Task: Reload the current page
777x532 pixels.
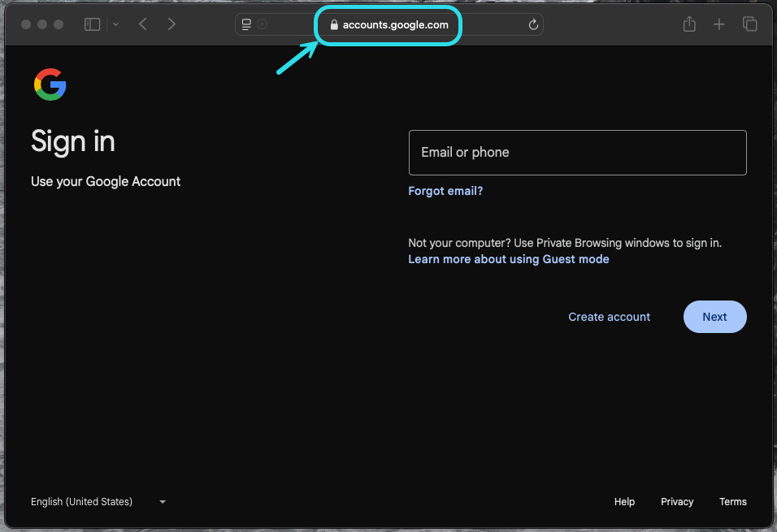Action: 533,24
